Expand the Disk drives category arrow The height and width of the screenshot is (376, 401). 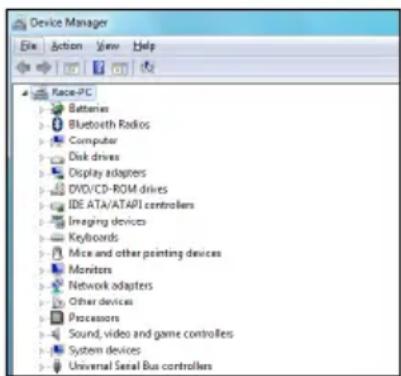pyautogui.click(x=41, y=157)
